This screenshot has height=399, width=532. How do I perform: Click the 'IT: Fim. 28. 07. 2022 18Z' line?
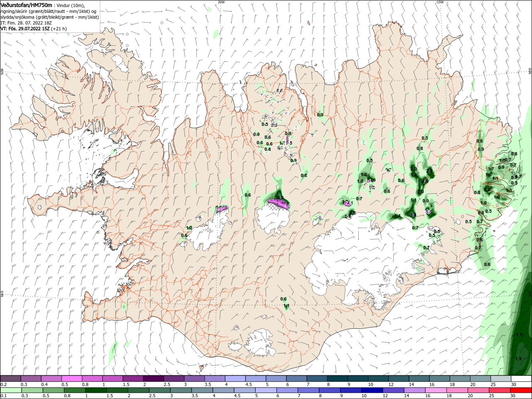25,23
